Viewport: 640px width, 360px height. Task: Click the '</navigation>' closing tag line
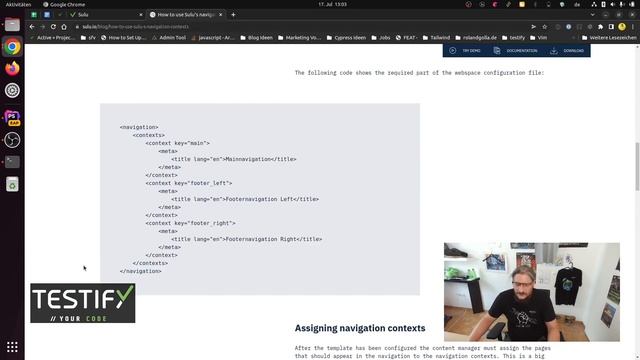coord(140,271)
